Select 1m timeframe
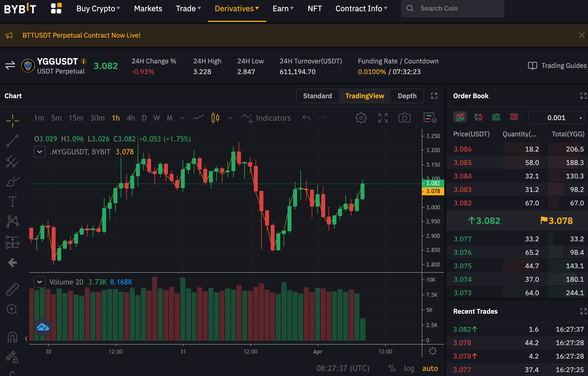This screenshot has height=376, width=588. [39, 118]
